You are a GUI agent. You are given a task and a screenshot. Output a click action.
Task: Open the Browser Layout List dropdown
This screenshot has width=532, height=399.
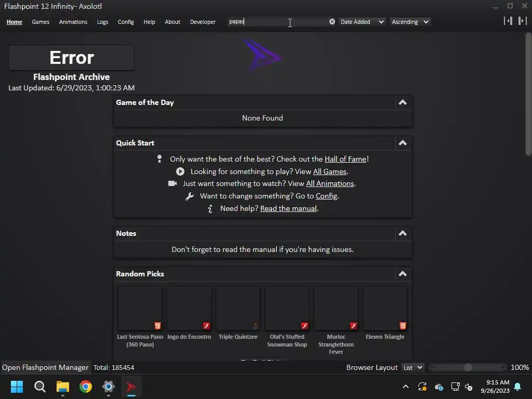(x=413, y=367)
